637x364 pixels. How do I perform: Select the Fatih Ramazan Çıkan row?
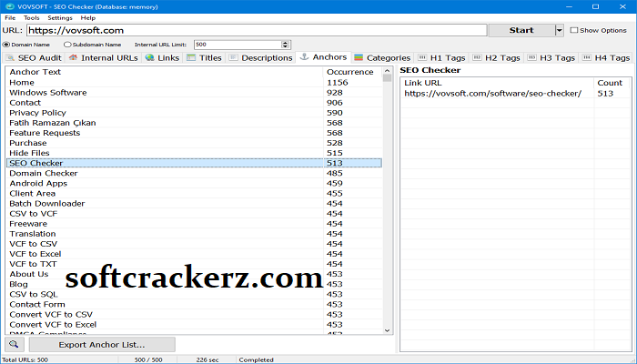pos(194,123)
